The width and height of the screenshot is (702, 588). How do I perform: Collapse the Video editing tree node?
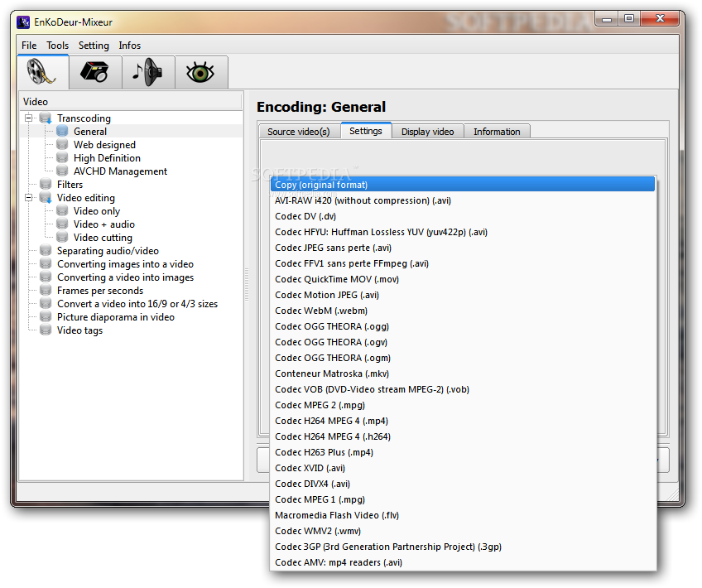point(29,197)
